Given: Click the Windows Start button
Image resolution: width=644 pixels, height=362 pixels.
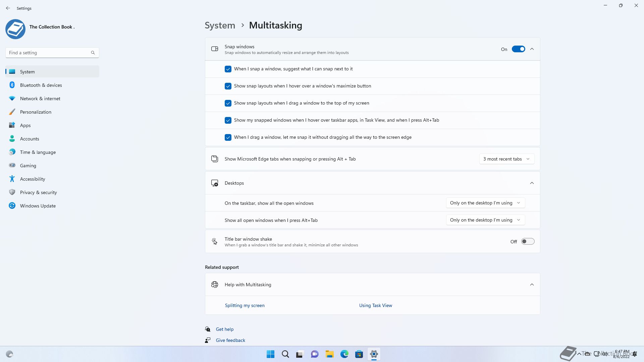Looking at the screenshot, I should [x=270, y=354].
